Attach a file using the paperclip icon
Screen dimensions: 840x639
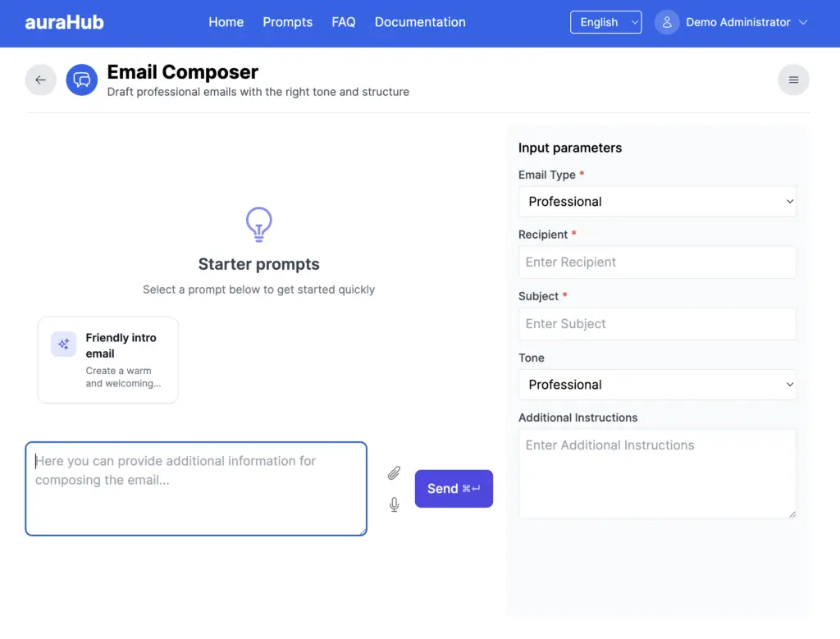point(394,473)
